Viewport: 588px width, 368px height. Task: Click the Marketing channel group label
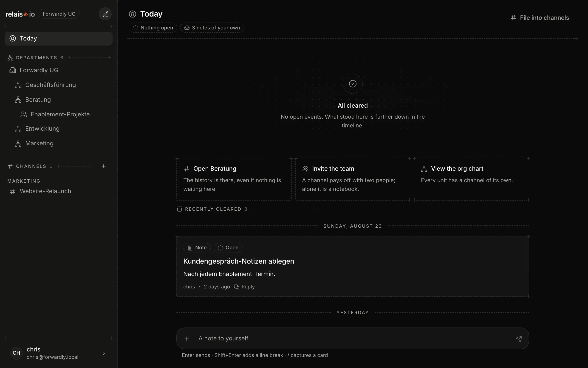24,181
